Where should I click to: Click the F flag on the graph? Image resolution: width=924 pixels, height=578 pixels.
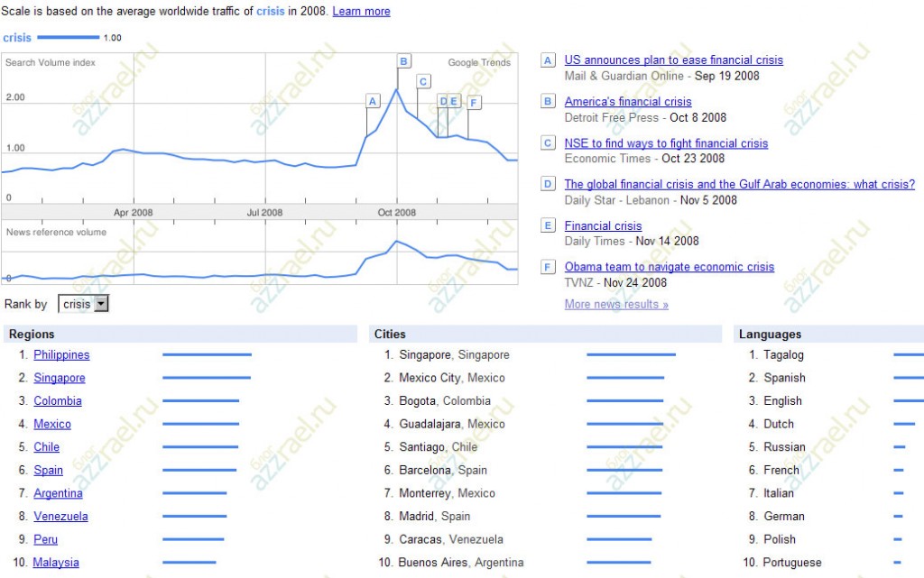point(474,102)
